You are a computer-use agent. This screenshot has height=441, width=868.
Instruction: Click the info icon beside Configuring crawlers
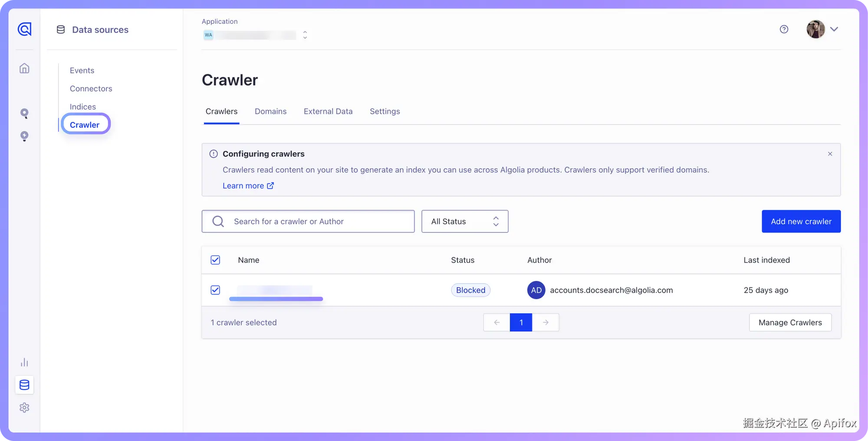pos(214,154)
